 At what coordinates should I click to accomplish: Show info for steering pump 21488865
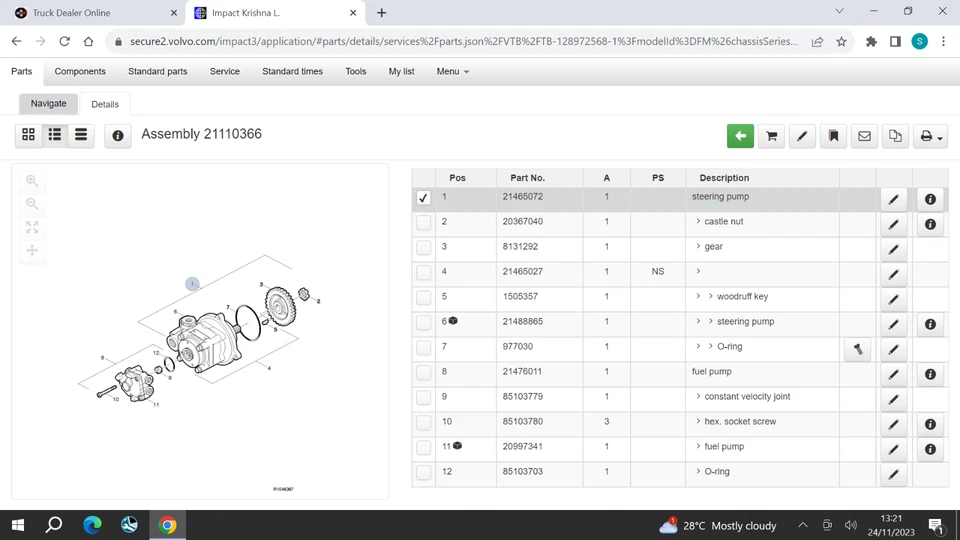pos(930,324)
